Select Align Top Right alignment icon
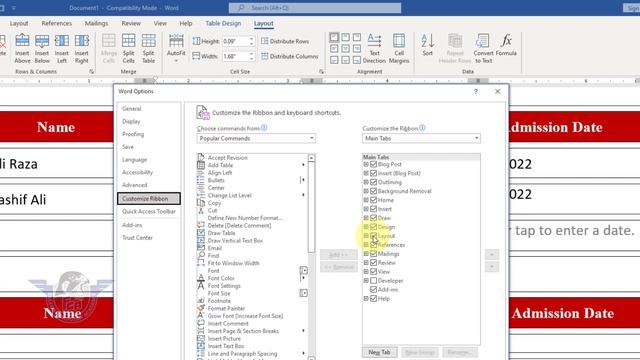This screenshot has height=360, width=640. [x=357, y=38]
